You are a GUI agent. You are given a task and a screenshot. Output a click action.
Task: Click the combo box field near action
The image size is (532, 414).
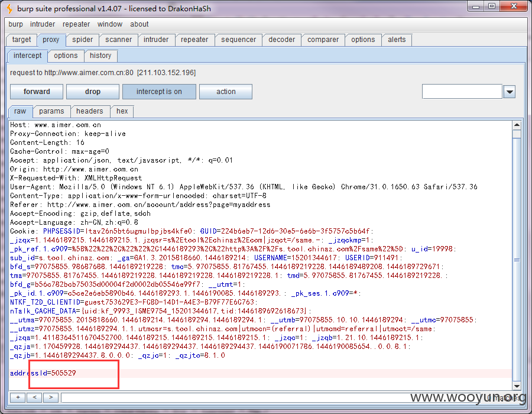pos(462,92)
